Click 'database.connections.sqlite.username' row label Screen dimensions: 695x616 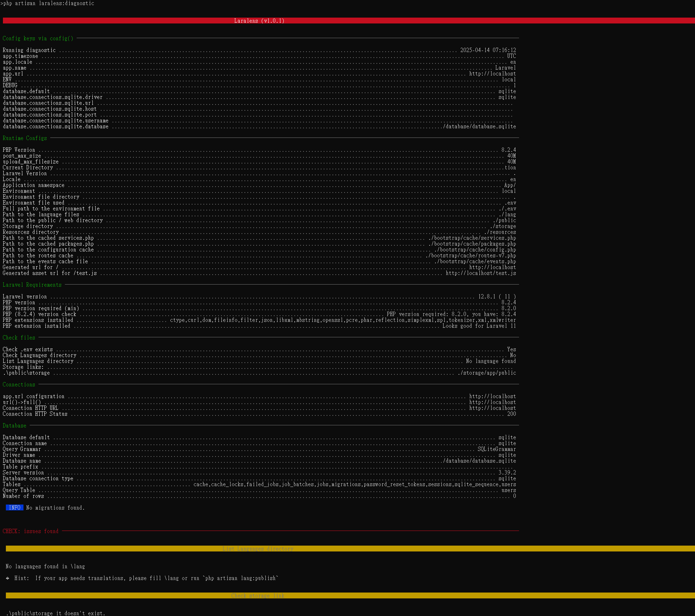pyautogui.click(x=56, y=121)
